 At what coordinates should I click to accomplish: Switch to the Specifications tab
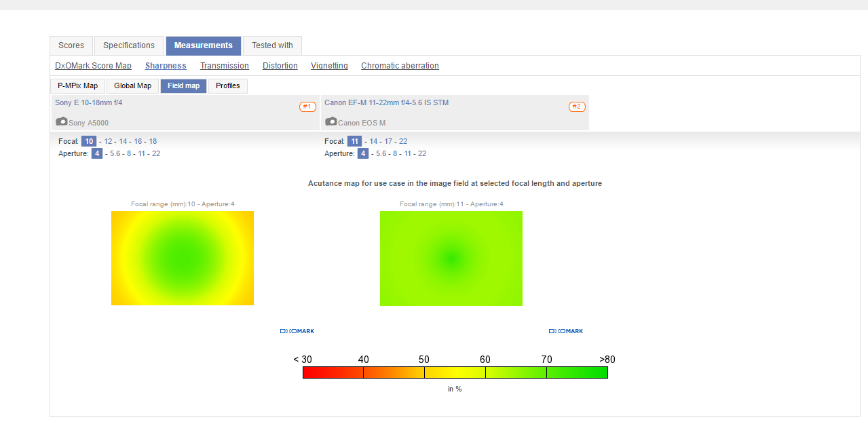point(129,45)
